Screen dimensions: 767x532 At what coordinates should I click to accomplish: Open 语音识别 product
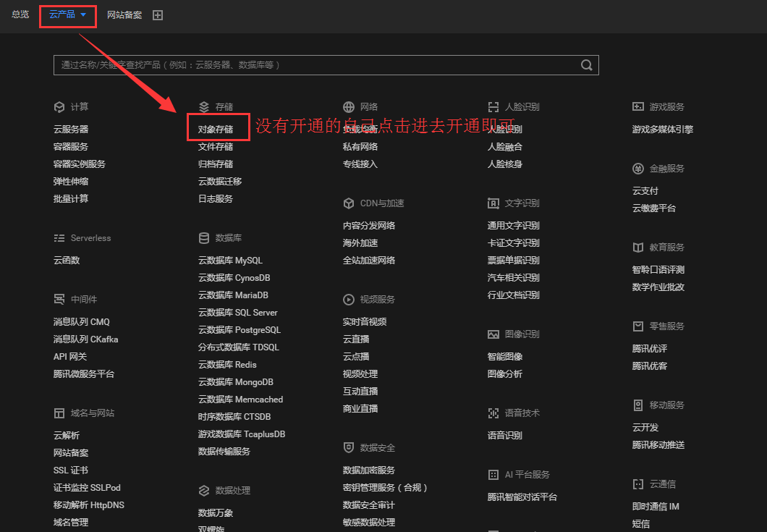tap(505, 436)
